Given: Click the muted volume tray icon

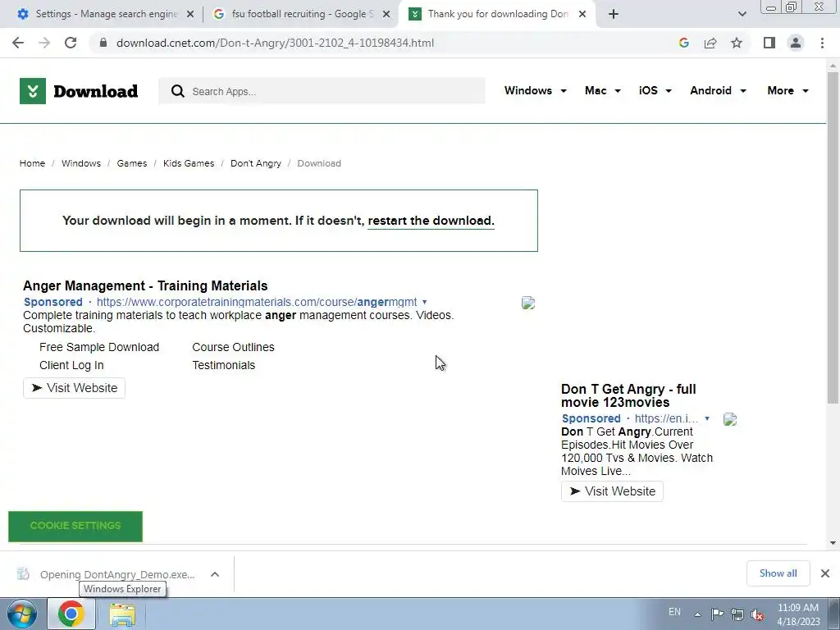Looking at the screenshot, I should 757,614.
